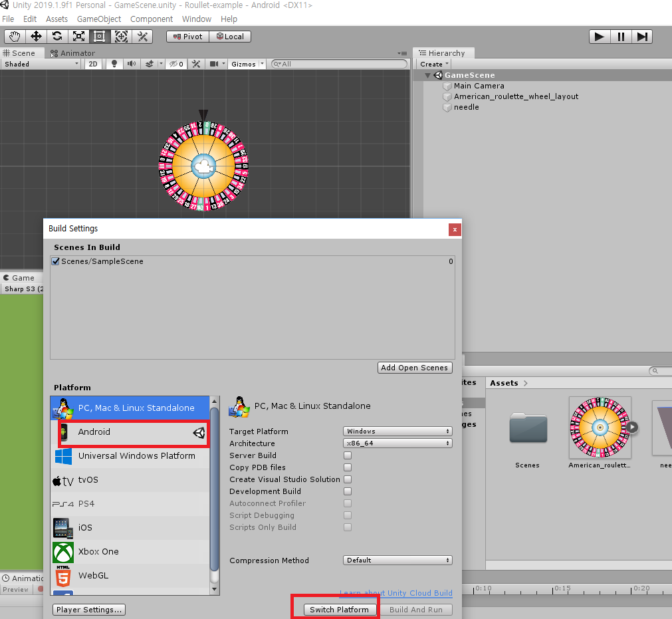Screen dimensions: 672x619
Task: Toggle Local handle rotation
Action: [x=230, y=37]
